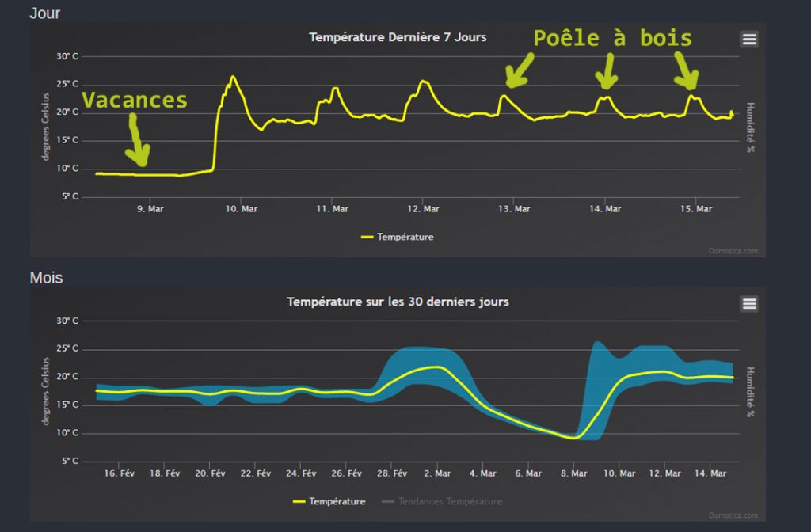811x532 pixels.
Task: Click the "26. Fév" date label on the 30-day chart
Action: click(x=347, y=473)
